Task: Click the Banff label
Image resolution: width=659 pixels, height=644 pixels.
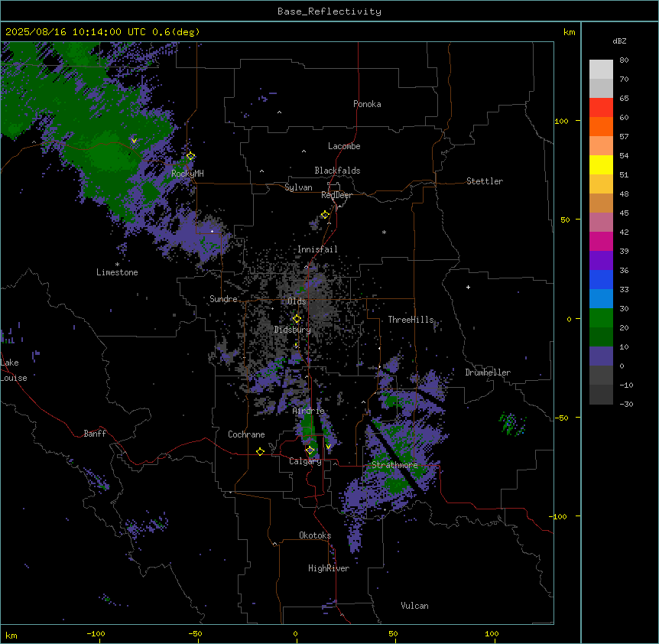Action: click(x=95, y=434)
